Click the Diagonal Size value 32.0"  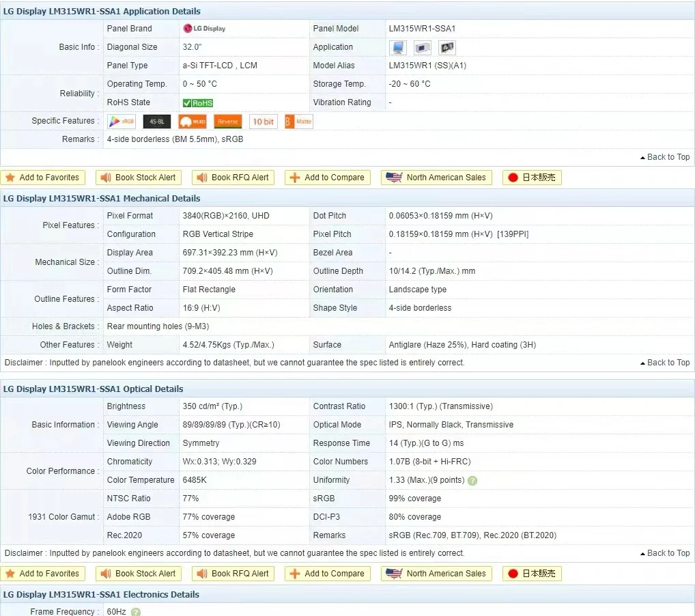click(193, 47)
